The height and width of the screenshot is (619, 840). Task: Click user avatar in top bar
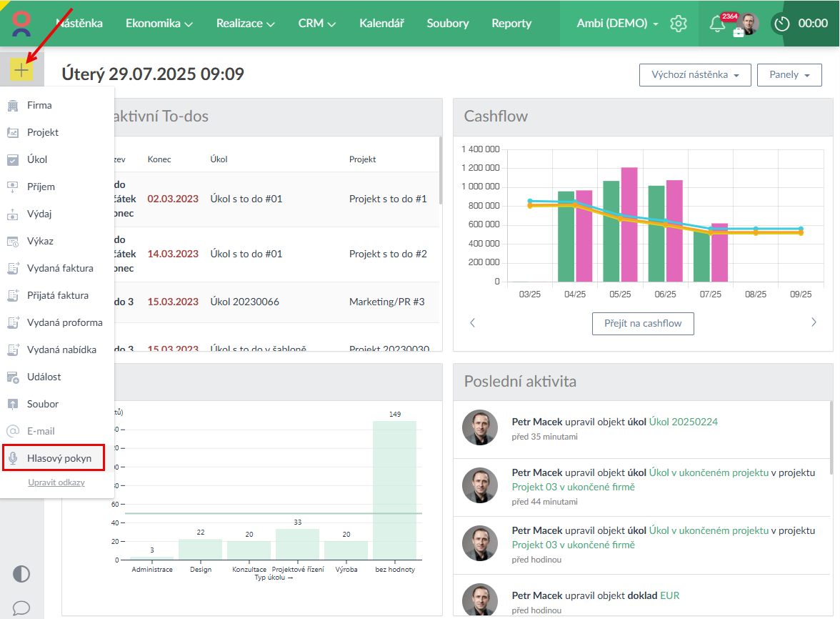tap(747, 23)
